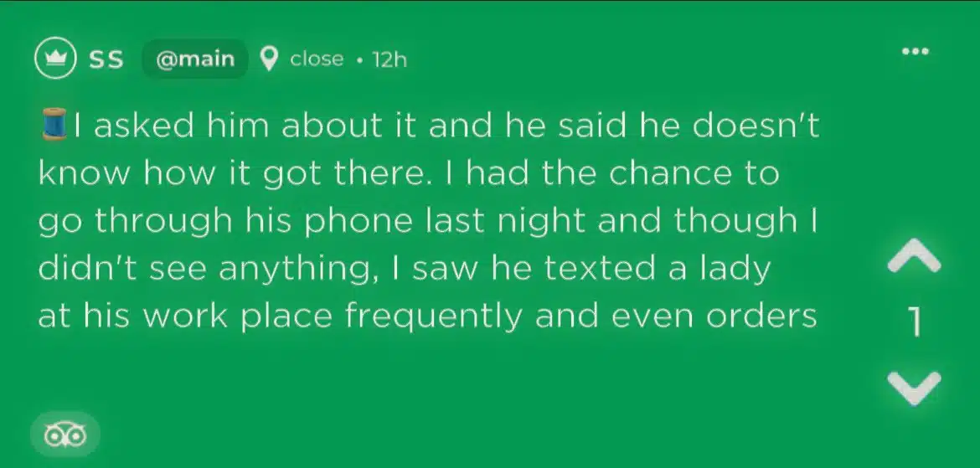
Task: Click the owl-eyes icon at bottom left
Action: click(x=65, y=435)
